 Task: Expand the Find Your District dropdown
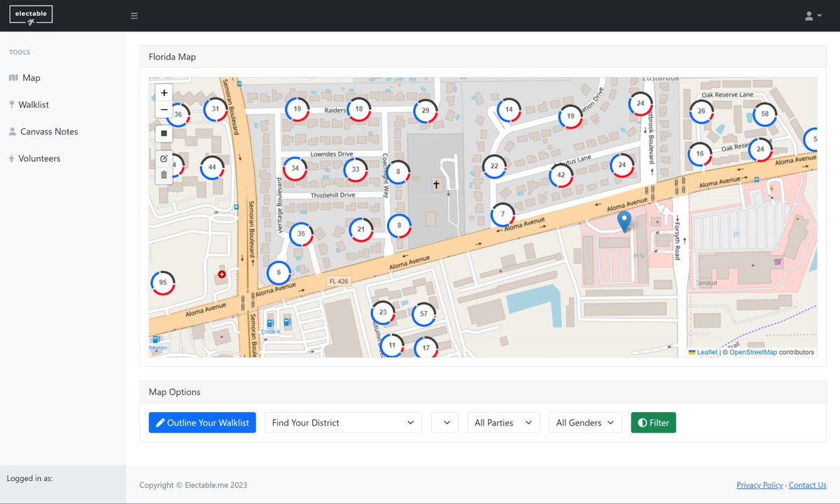click(343, 423)
